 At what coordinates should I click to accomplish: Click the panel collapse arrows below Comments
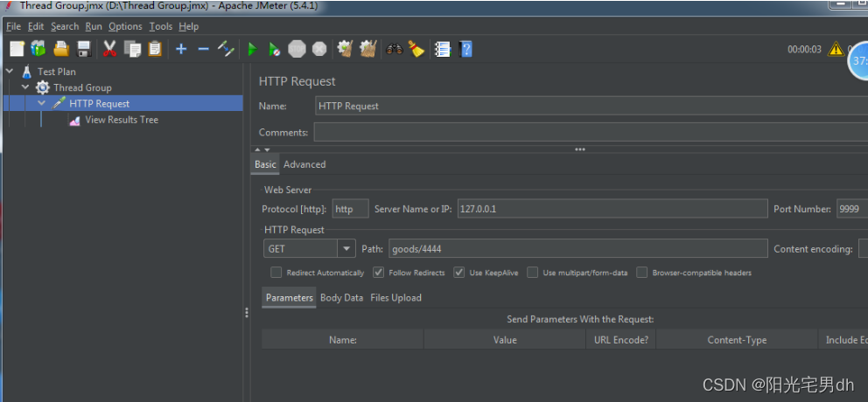[x=262, y=149]
